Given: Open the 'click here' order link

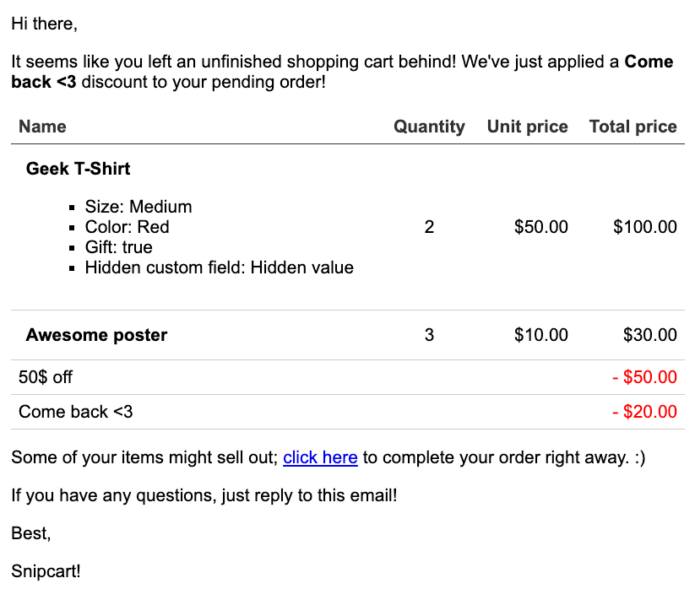Looking at the screenshot, I should 320,457.
